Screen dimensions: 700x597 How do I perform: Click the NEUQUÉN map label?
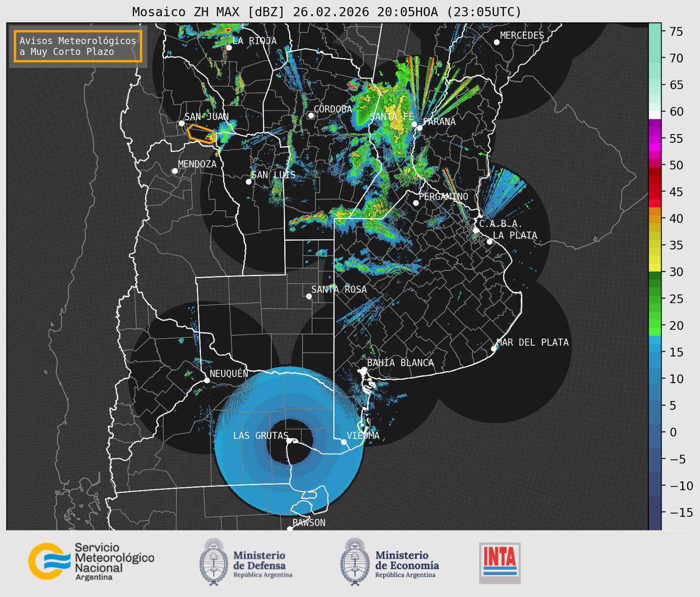click(x=229, y=373)
